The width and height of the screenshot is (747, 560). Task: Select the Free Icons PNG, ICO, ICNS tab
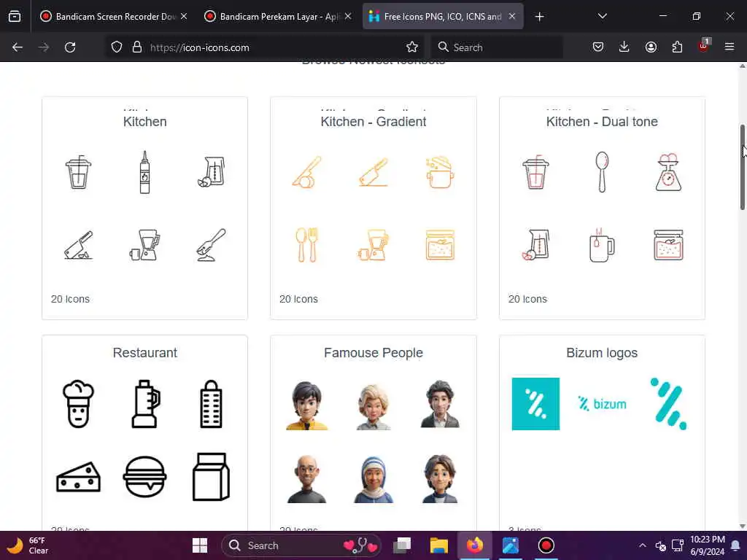pos(443,17)
